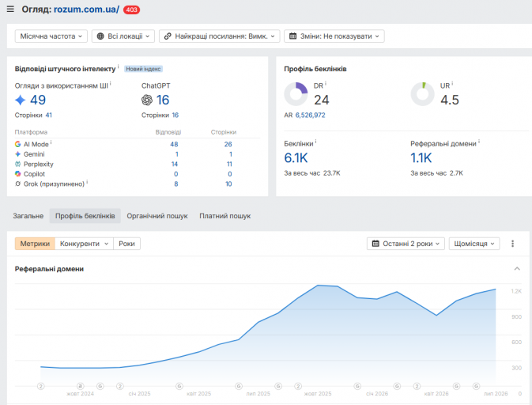The image size is (532, 405).
Task: Open the rozum.com.ua/ link
Action: pyautogui.click(x=86, y=9)
